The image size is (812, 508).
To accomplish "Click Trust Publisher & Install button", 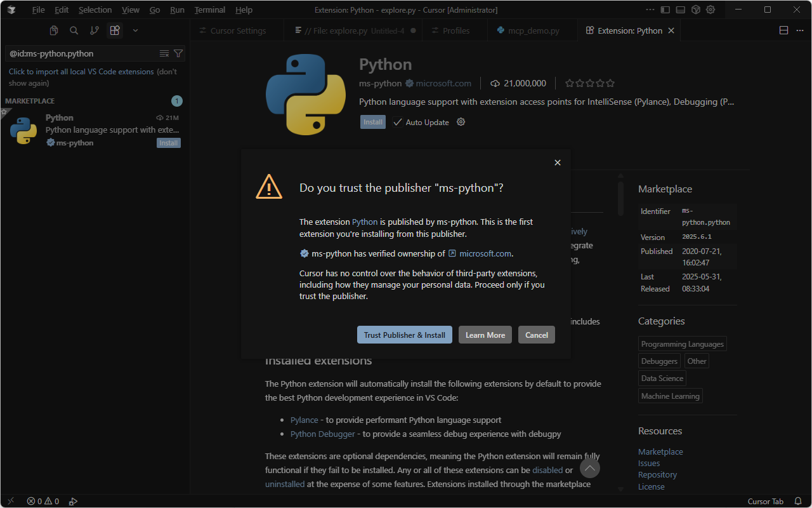I will click(x=404, y=335).
